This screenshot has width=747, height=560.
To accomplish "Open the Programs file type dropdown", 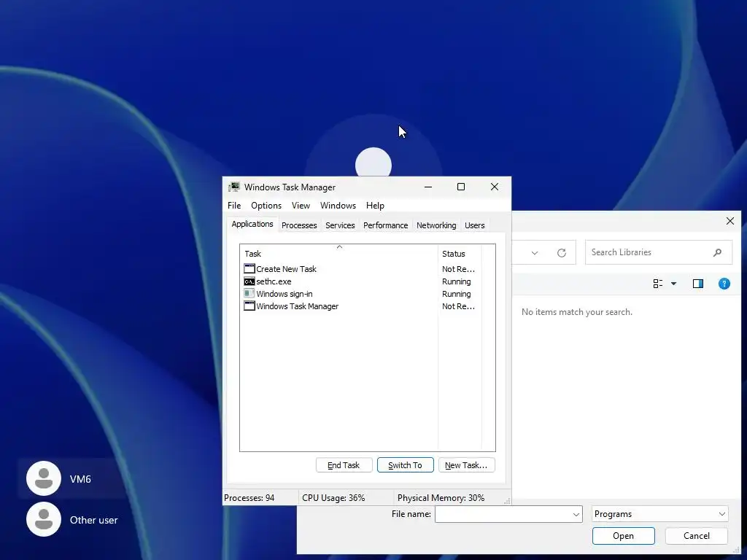I will coord(659,514).
